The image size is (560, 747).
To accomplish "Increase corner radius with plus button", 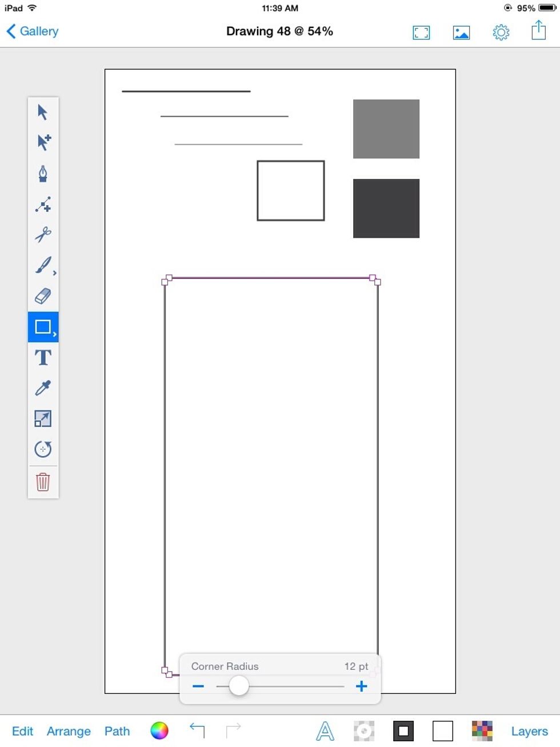I will (x=361, y=686).
